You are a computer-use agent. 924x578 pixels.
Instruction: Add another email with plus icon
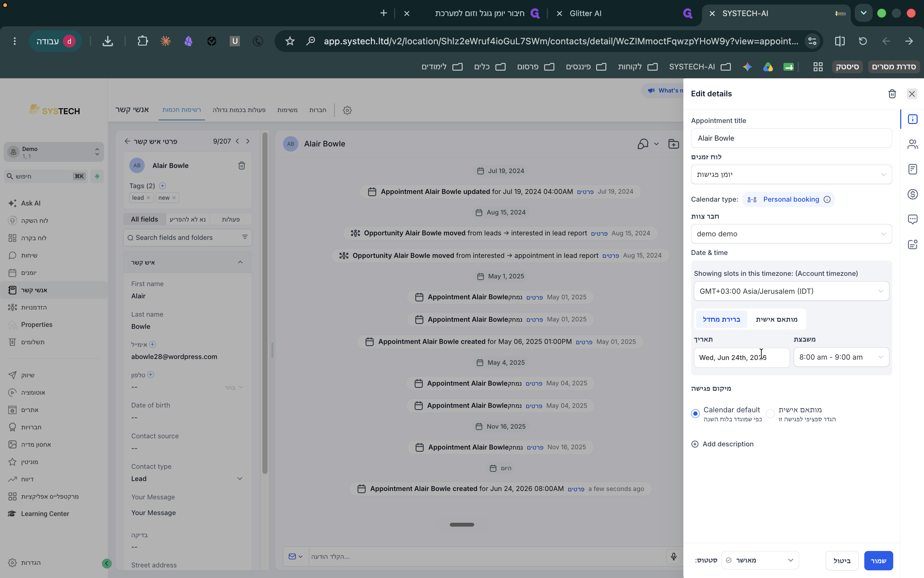152,345
